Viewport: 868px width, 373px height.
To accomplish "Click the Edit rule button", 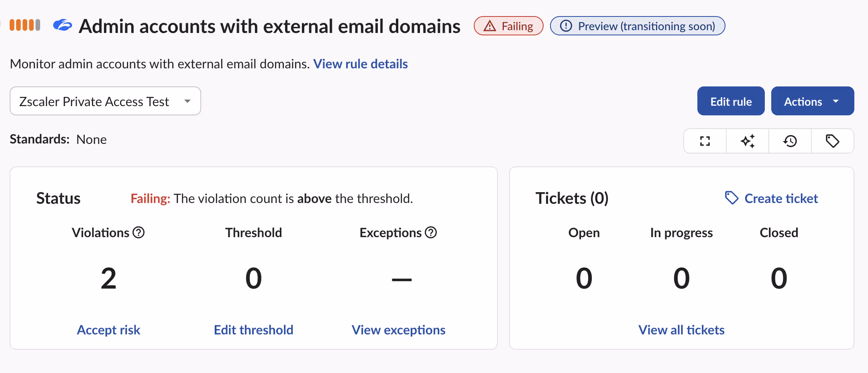I will click(731, 101).
